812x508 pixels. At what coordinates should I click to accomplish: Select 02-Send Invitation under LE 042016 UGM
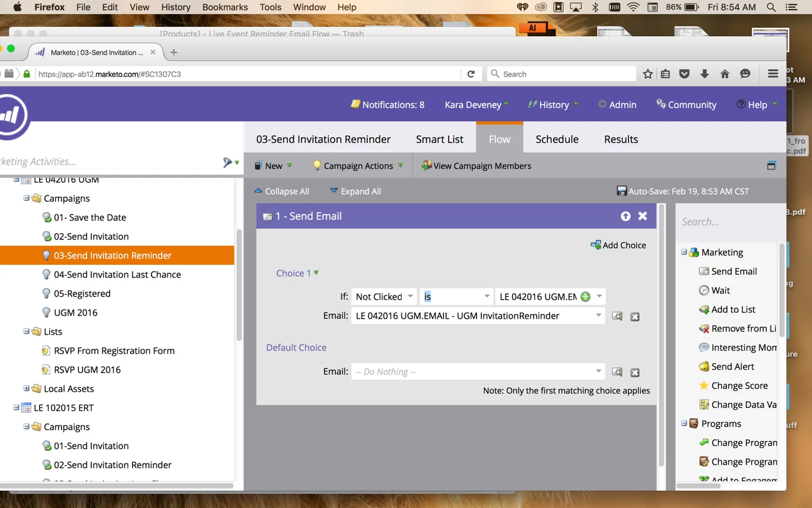(x=91, y=236)
